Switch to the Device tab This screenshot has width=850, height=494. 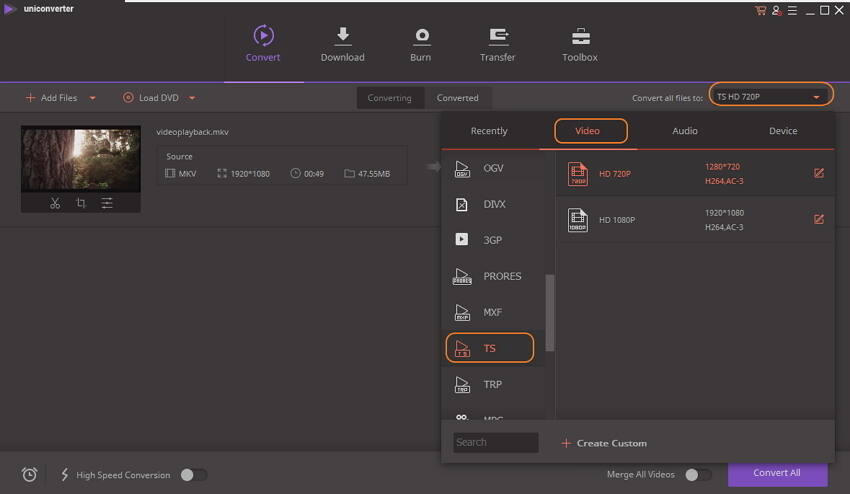[783, 131]
